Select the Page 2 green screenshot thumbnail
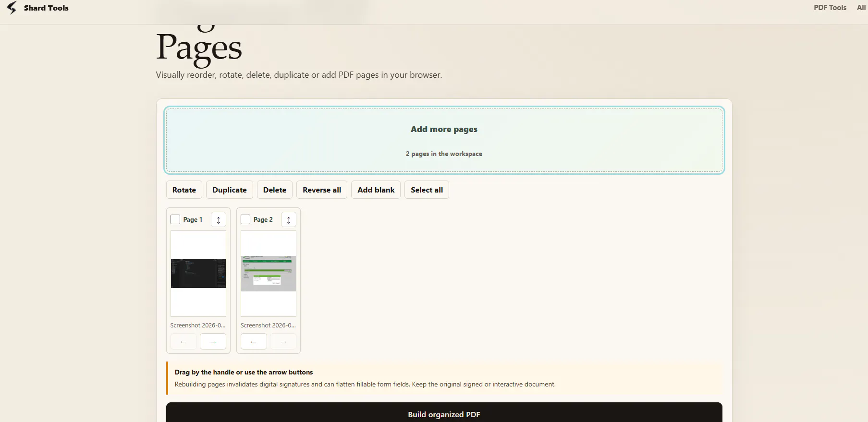 269,274
